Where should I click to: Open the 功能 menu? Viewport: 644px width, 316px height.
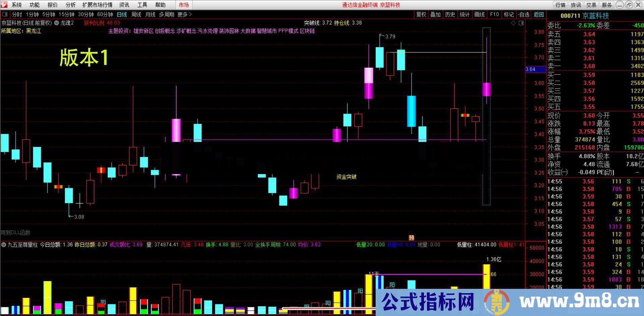35,5
